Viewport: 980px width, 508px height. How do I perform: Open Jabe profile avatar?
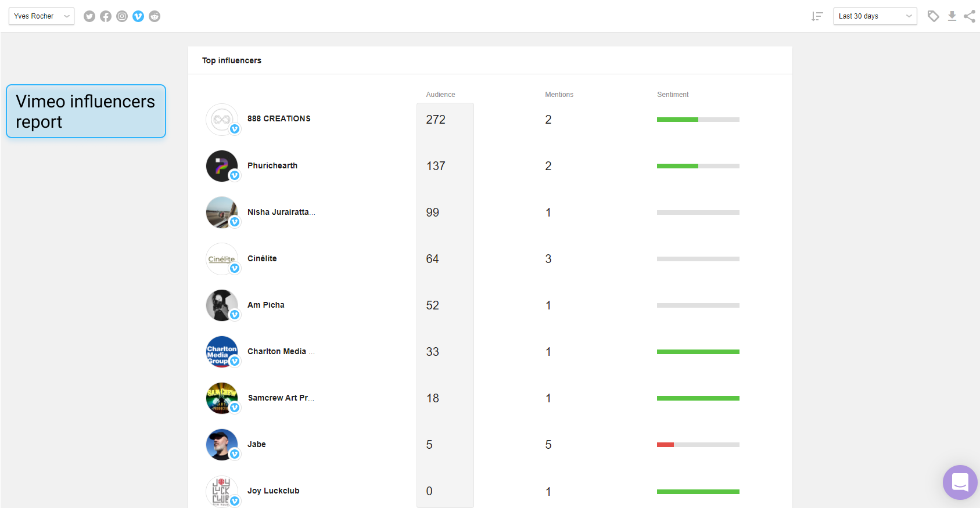(x=222, y=445)
